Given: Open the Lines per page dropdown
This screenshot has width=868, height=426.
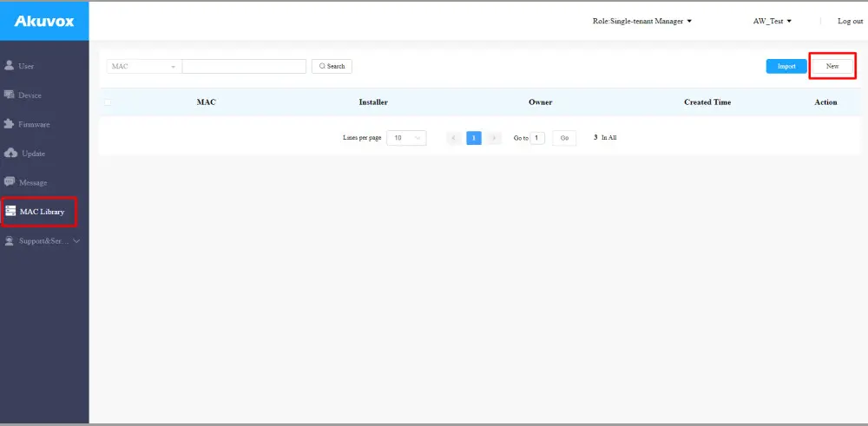Looking at the screenshot, I should click(x=406, y=138).
